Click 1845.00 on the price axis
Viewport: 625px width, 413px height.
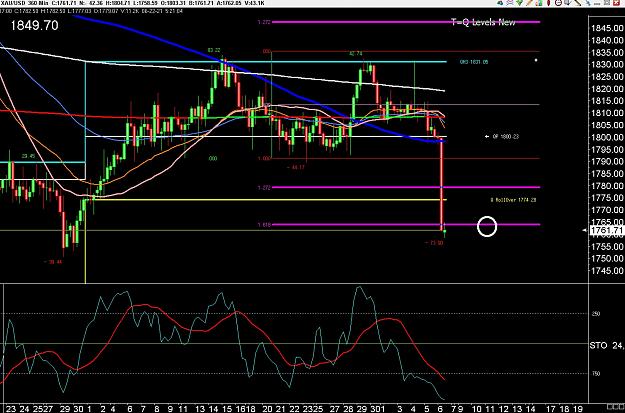[607, 28]
